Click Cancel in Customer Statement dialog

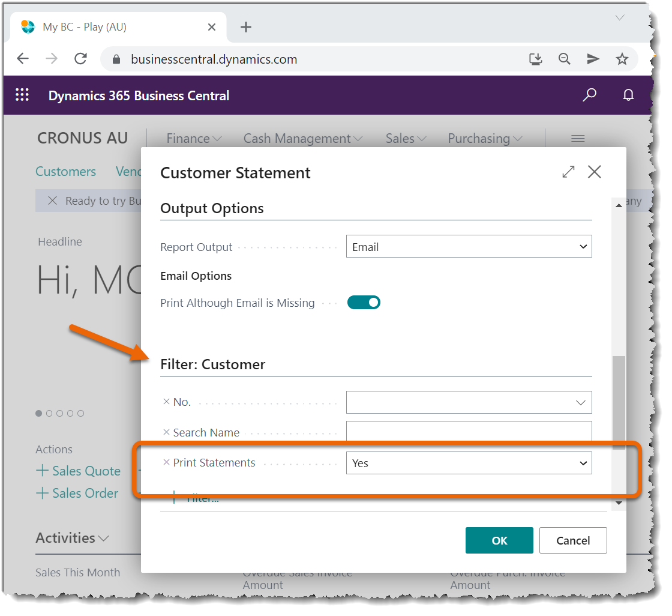(x=573, y=540)
